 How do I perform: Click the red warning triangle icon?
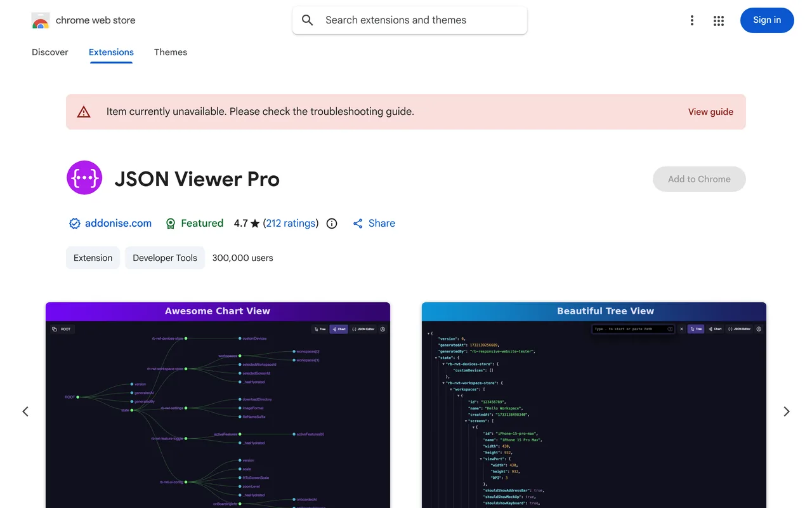pos(84,112)
